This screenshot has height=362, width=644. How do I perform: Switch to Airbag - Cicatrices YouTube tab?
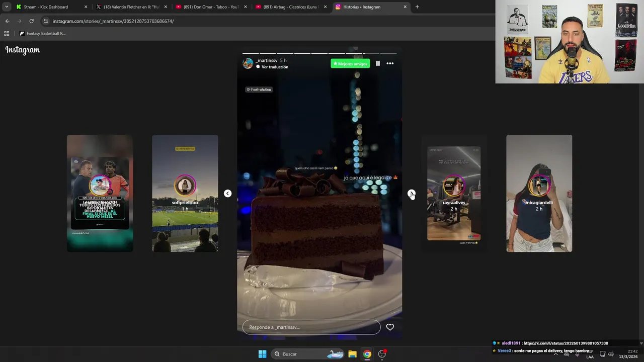coord(291,7)
